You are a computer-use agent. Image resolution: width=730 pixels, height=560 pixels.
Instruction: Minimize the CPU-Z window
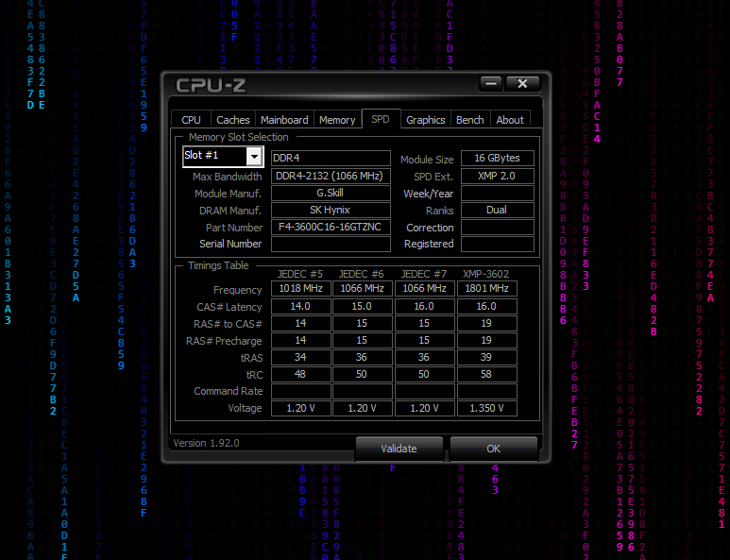[x=491, y=83]
